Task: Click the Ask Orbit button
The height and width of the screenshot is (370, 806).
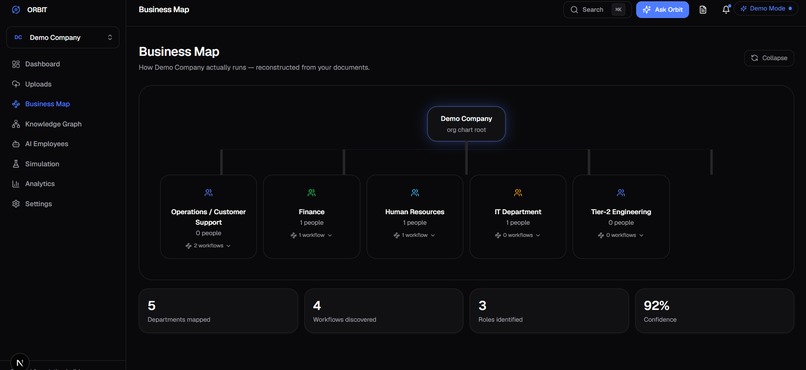Action: tap(663, 10)
